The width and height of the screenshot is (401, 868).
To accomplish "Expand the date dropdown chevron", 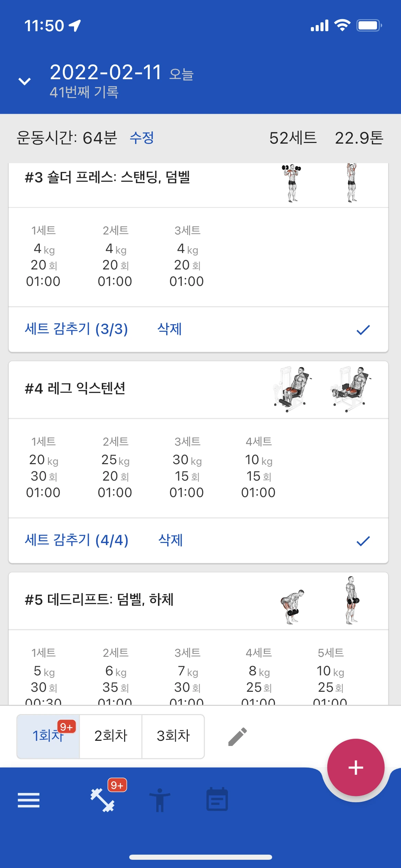I will (x=24, y=81).
